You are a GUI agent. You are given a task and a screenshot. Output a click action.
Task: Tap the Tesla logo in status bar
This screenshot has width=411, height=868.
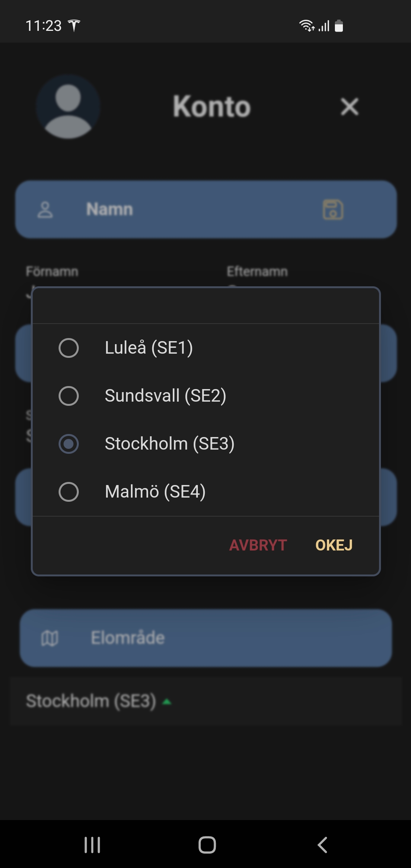(74, 26)
